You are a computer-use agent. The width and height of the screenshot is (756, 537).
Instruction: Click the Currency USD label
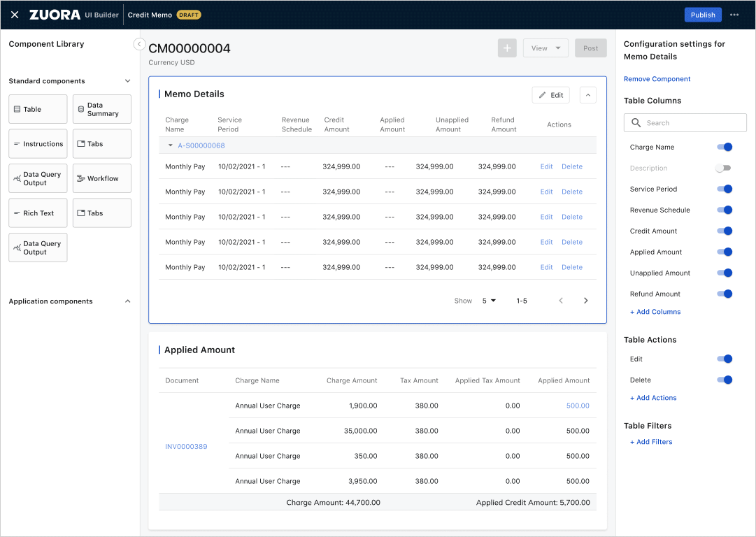tap(171, 63)
